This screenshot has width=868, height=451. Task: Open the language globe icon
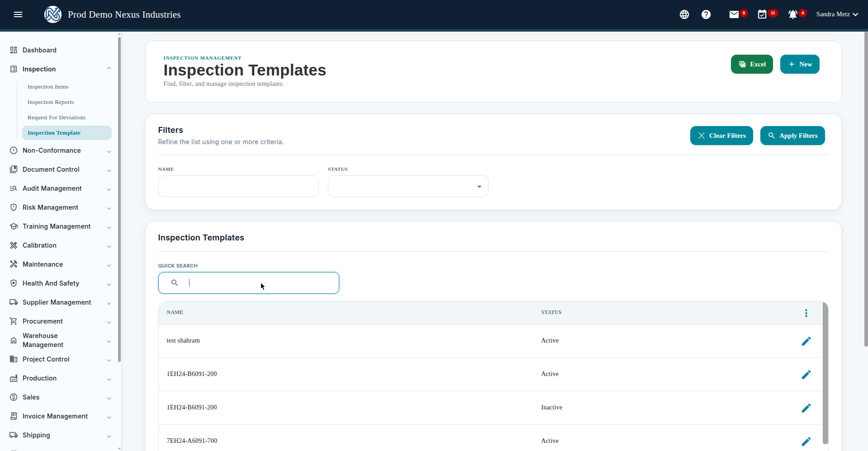point(684,14)
